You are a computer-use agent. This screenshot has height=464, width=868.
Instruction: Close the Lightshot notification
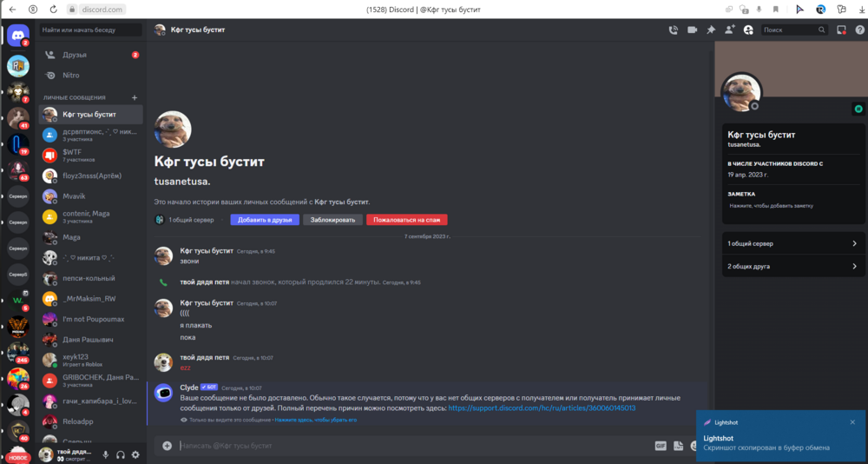[852, 422]
